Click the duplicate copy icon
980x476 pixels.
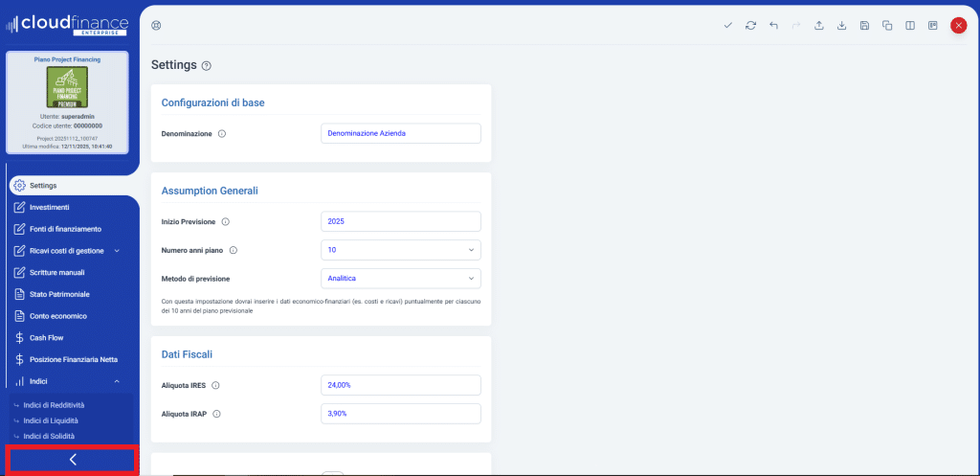pyautogui.click(x=887, y=26)
